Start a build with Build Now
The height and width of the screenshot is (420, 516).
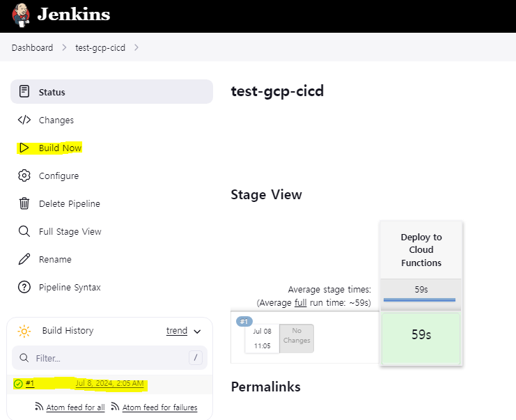click(x=60, y=148)
